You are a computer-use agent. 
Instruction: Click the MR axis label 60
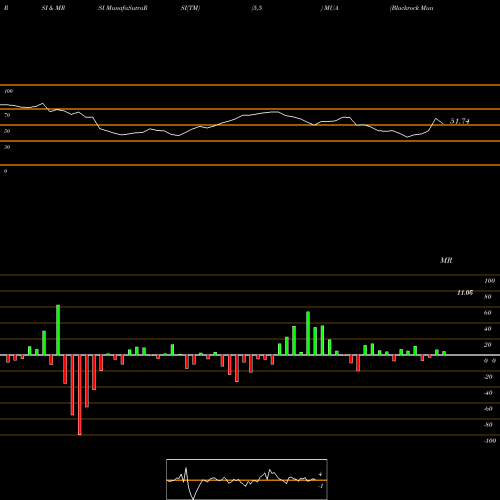pos(488,313)
